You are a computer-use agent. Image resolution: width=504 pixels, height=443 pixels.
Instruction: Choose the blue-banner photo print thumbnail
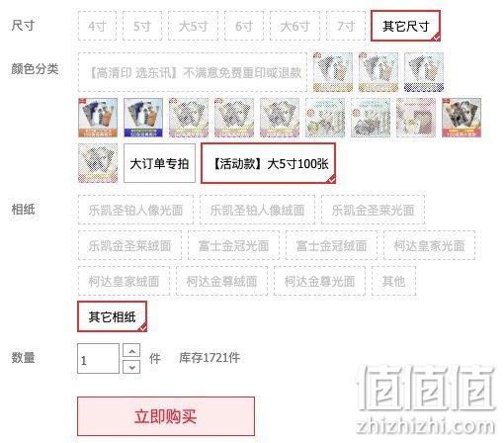[x=143, y=118]
